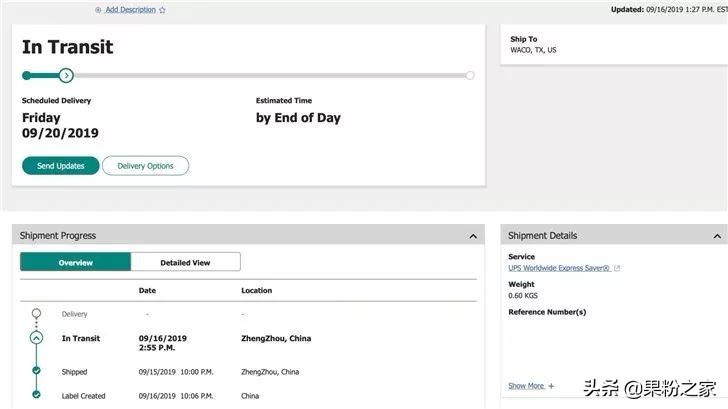Screen dimensions: 728x409
Task: Click the empty Delivery status circle
Action: [36, 313]
